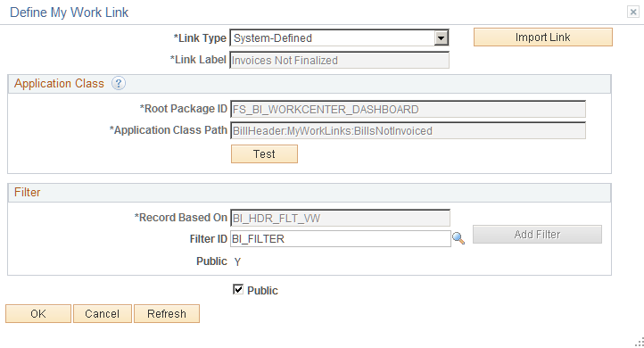
Task: Click the Refresh button
Action: click(x=167, y=314)
